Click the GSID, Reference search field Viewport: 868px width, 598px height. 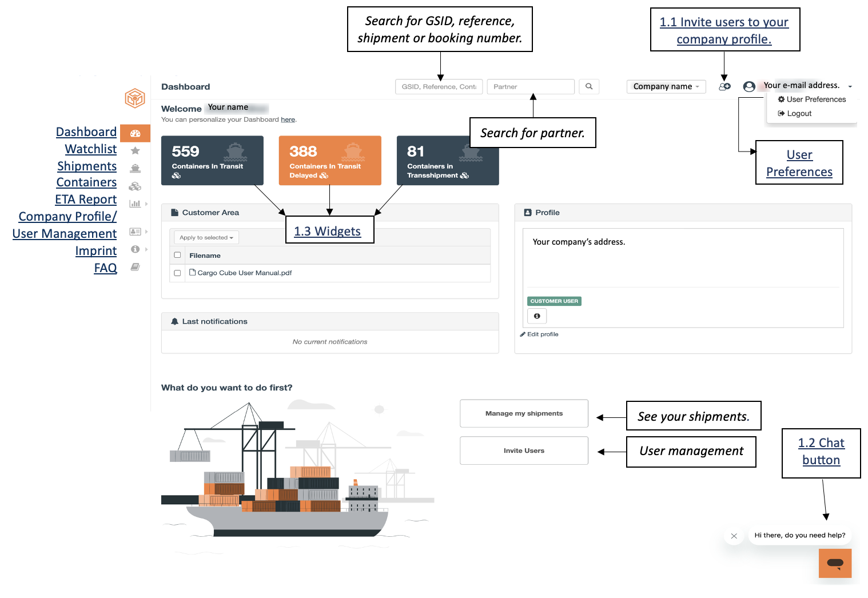pyautogui.click(x=439, y=86)
